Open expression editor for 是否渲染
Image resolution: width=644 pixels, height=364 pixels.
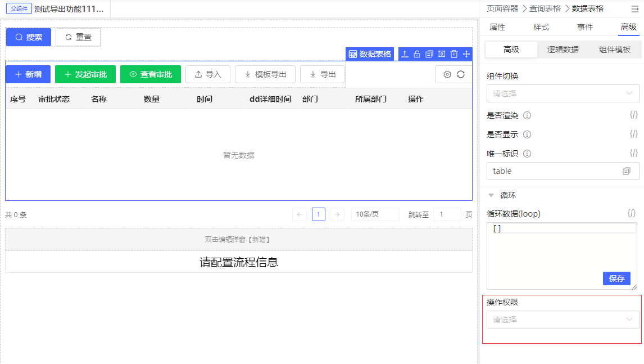click(634, 115)
